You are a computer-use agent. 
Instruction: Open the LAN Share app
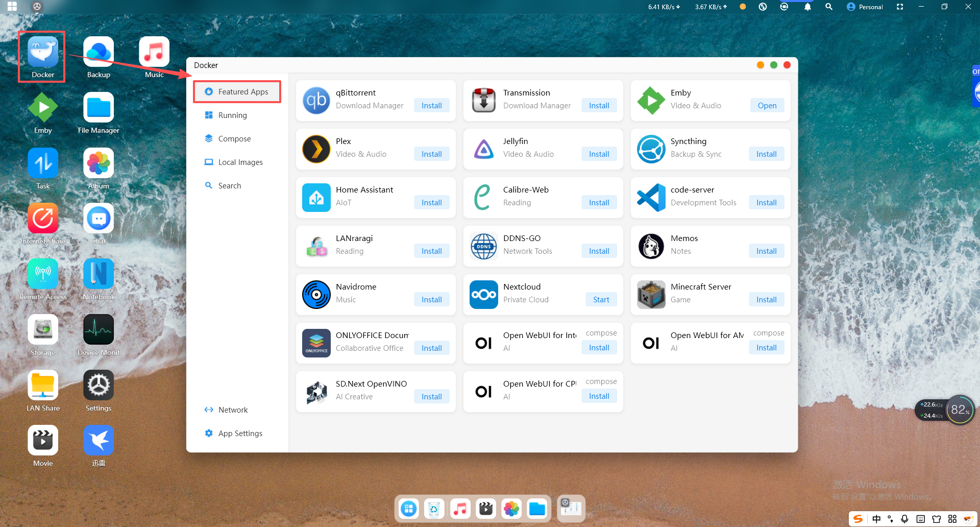(43, 385)
